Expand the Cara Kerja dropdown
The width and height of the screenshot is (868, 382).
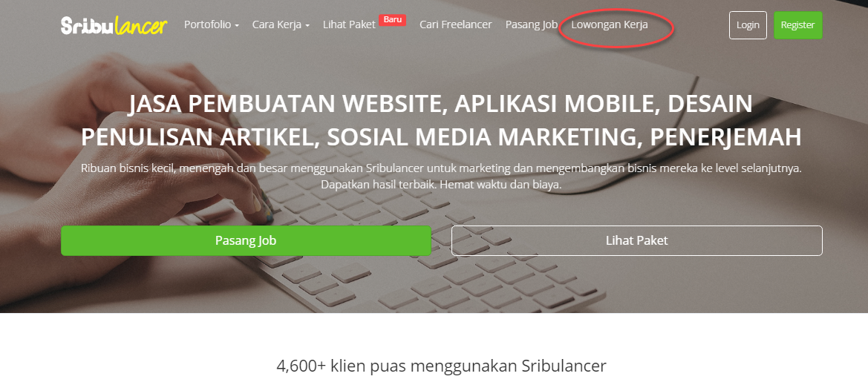281,25
